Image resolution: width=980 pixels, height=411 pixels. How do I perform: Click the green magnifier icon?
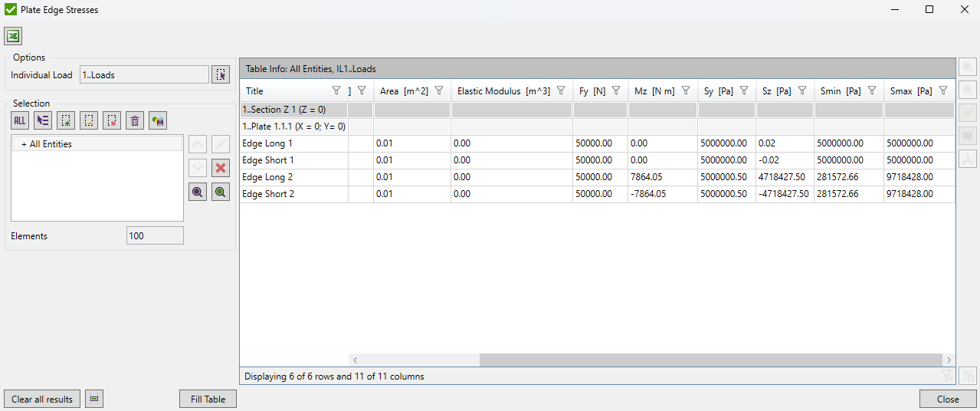coord(221,192)
